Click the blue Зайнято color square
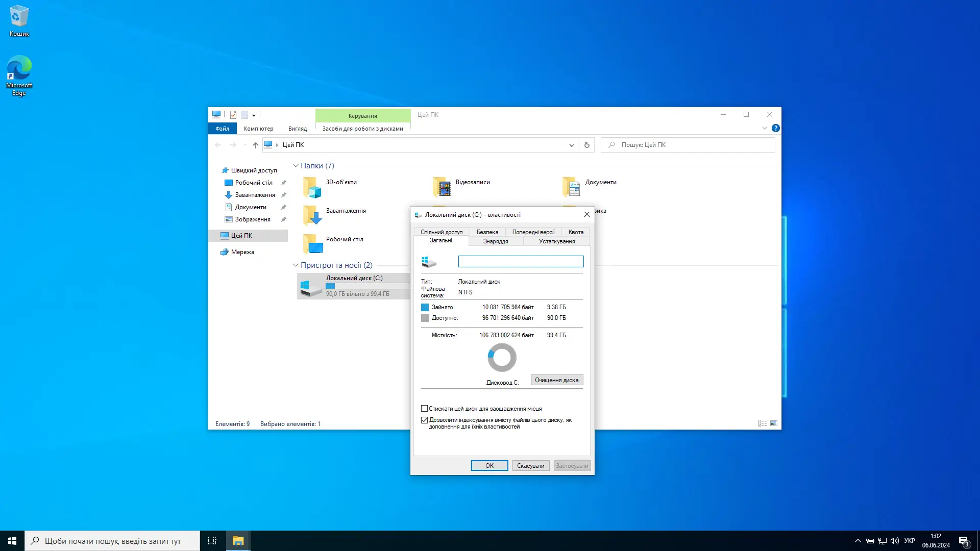 coord(425,307)
